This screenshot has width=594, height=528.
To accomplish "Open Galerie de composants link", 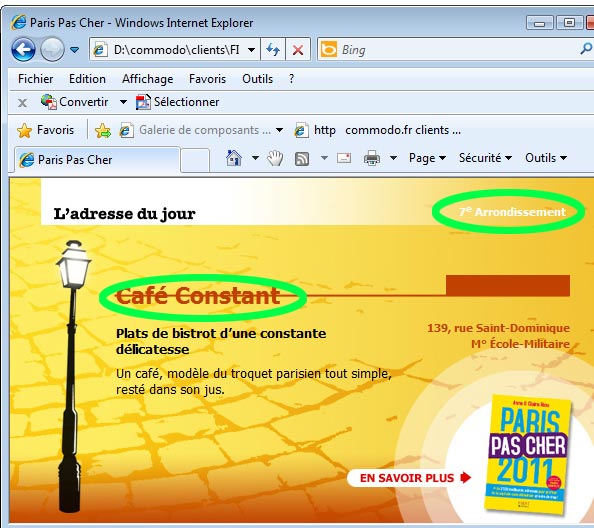I will pos(195,130).
